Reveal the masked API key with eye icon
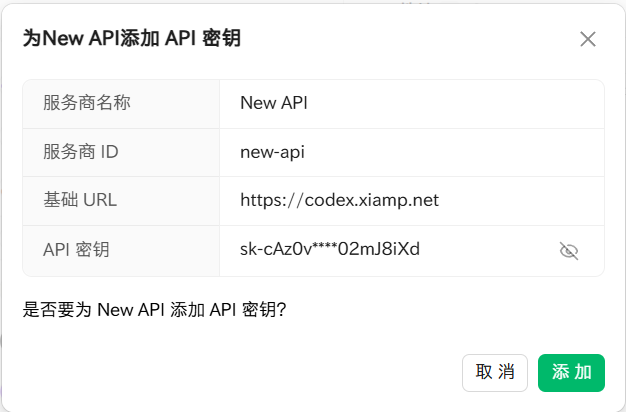The width and height of the screenshot is (626, 412). pyautogui.click(x=569, y=251)
